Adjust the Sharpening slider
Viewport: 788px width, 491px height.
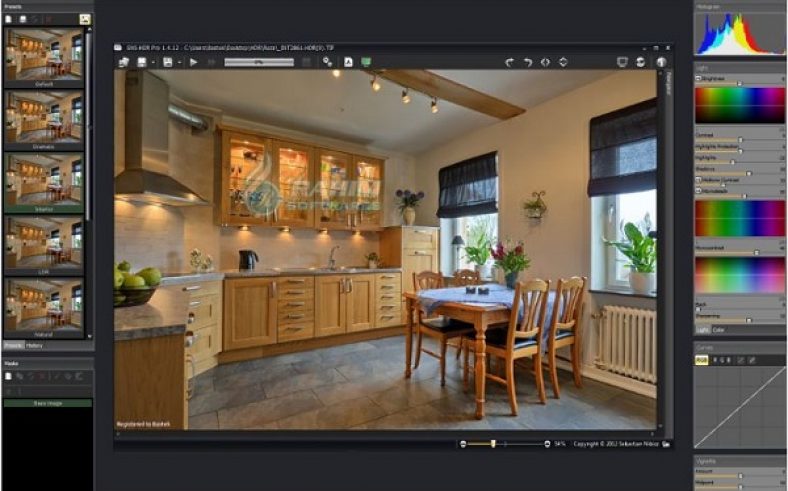pos(740,320)
